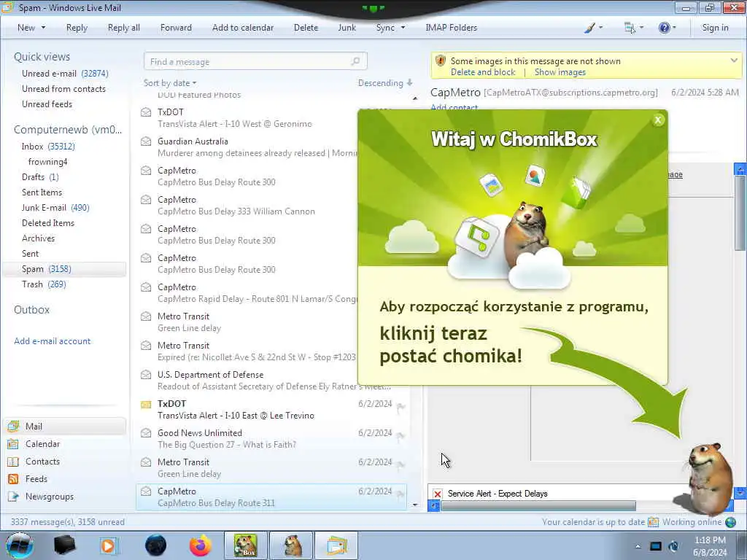747x560 pixels.
Task: Click the preview pane horizontal scrollbar thumb
Action: [538, 506]
